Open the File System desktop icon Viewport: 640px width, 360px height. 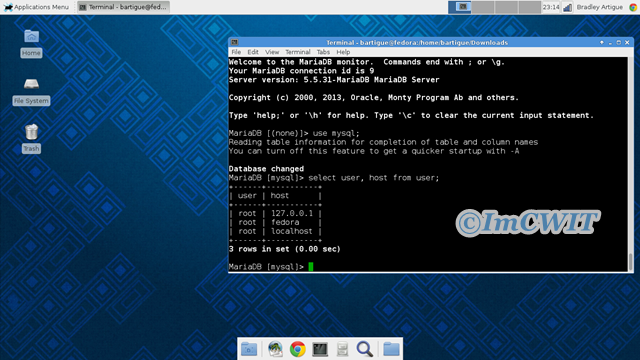coord(31,91)
